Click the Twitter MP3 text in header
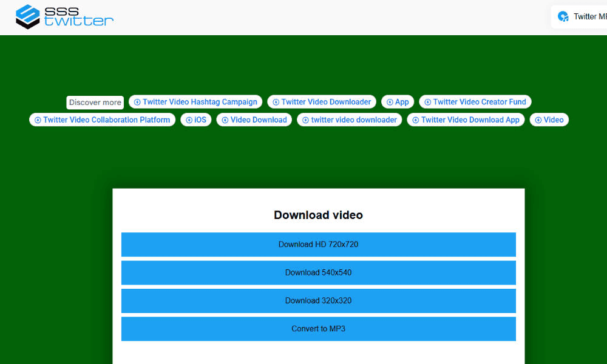The width and height of the screenshot is (607, 364). tap(589, 17)
